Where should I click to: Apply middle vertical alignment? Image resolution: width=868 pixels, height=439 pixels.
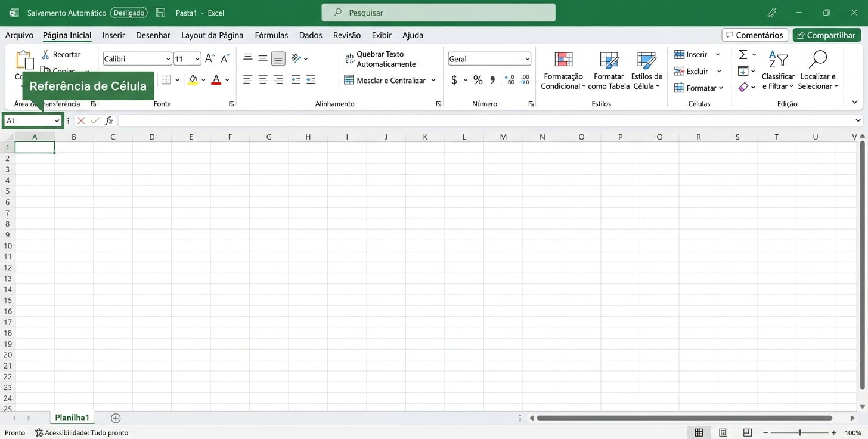[263, 58]
